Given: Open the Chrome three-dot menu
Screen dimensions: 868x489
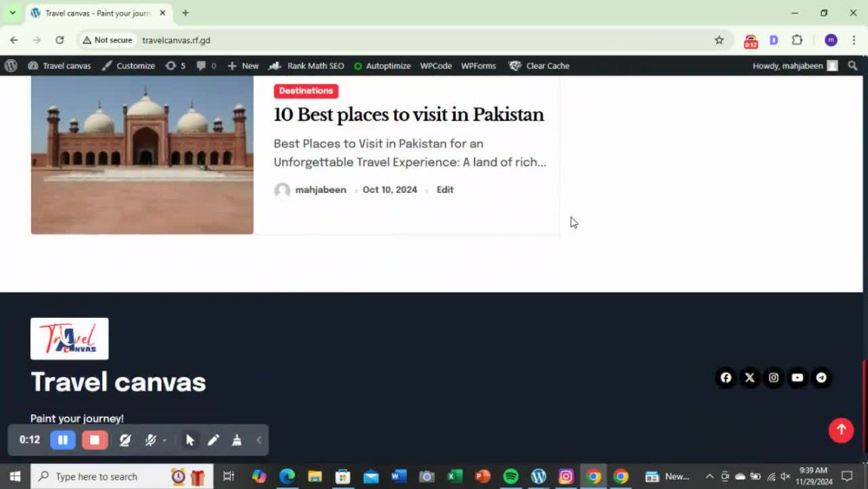Looking at the screenshot, I should point(854,40).
